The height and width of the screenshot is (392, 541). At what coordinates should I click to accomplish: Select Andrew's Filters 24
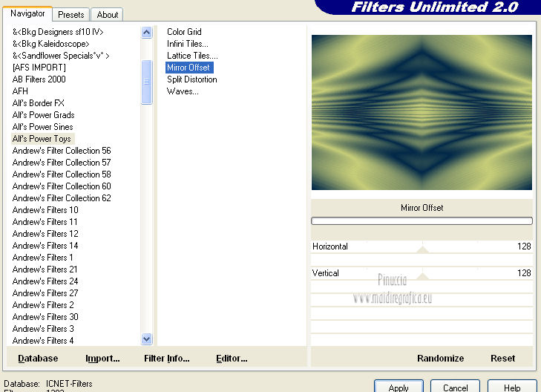[45, 281]
